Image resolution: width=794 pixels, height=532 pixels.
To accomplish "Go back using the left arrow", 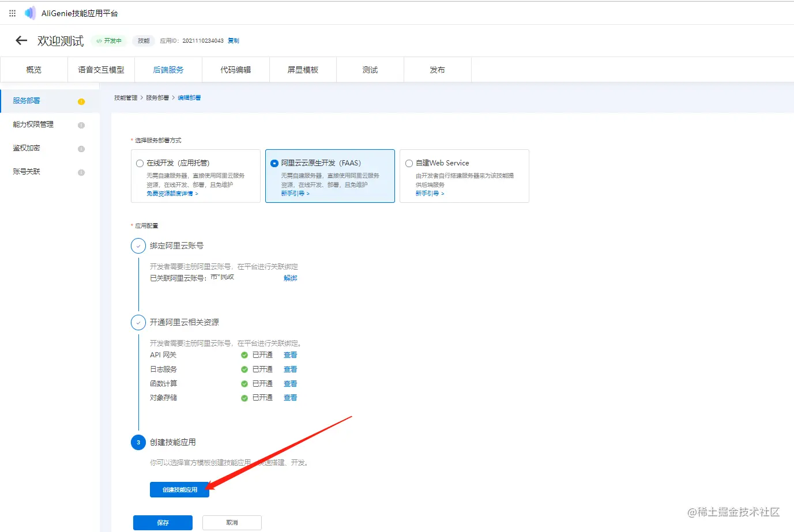I will pos(21,40).
